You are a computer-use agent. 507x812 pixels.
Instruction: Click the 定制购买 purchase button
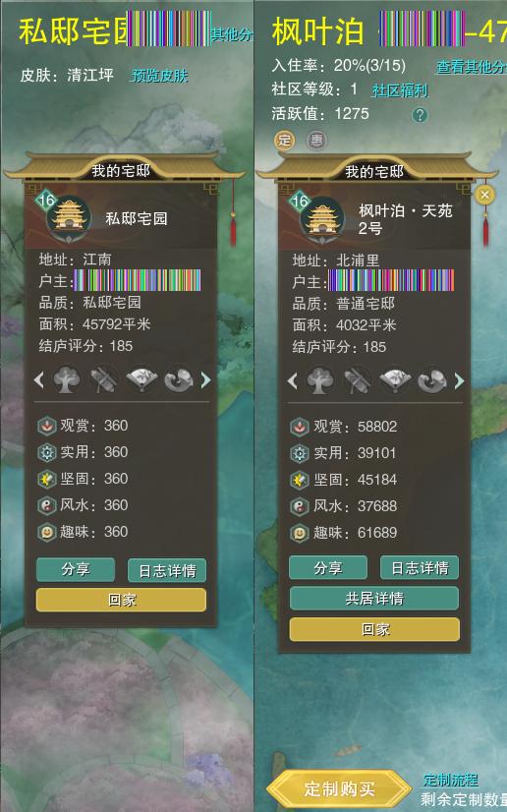(339, 788)
